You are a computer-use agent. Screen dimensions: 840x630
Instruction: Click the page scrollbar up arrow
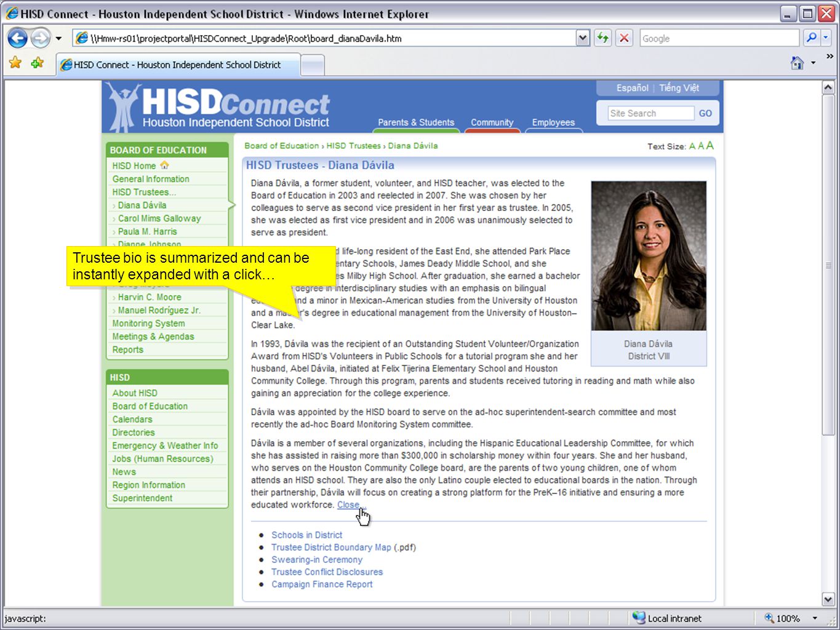(828, 87)
